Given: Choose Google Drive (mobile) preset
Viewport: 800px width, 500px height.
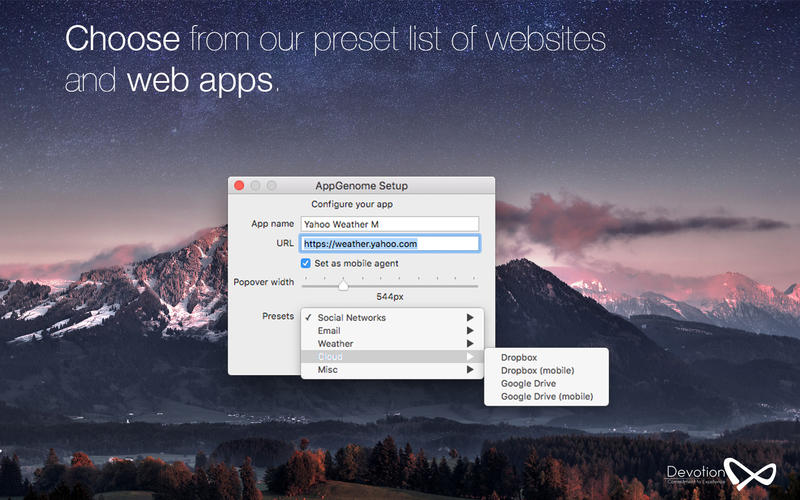Looking at the screenshot, I should 546,396.
